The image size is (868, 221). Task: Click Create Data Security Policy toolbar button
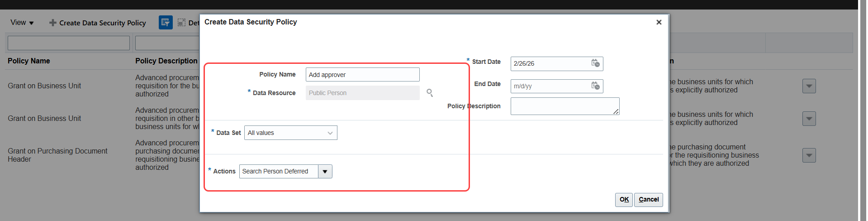tap(97, 23)
